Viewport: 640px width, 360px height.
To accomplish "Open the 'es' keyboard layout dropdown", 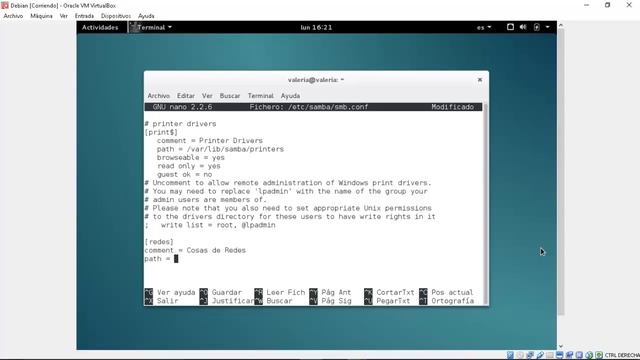I will point(484,27).
